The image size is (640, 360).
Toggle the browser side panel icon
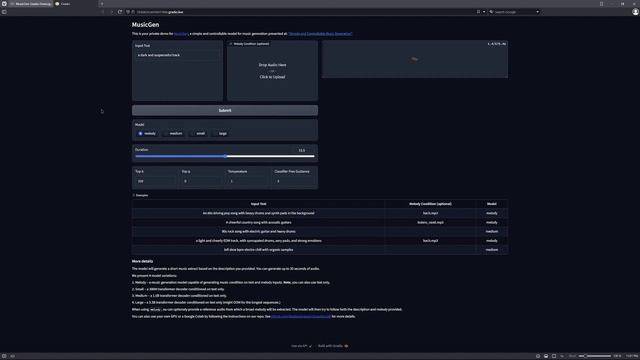4,12
